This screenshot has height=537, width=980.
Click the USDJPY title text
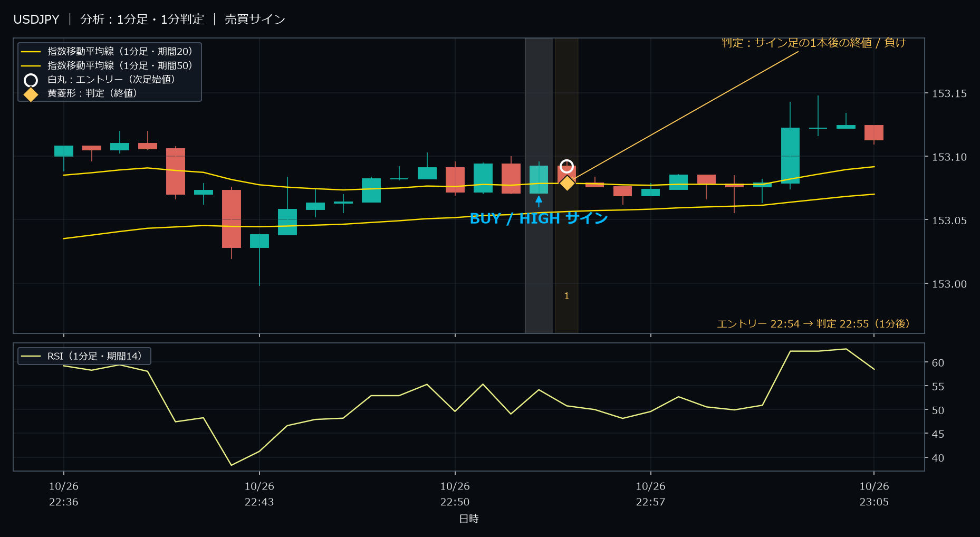coord(36,20)
